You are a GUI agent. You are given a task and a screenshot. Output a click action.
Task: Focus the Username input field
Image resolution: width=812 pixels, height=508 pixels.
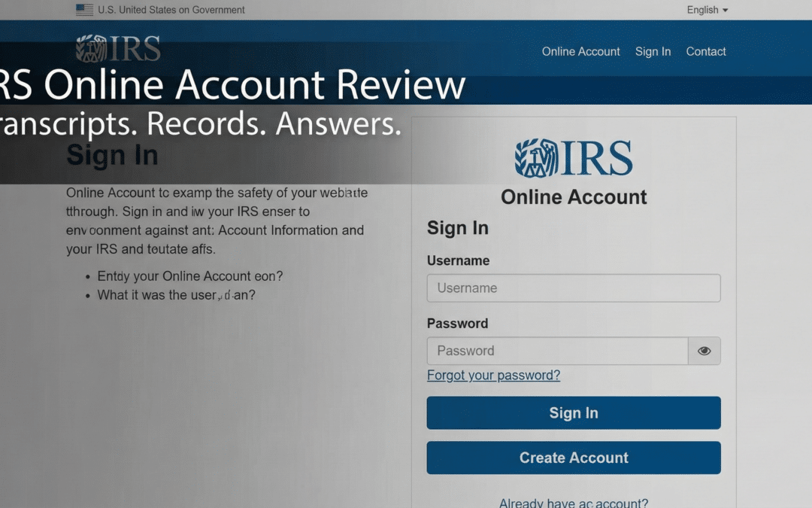pos(573,288)
